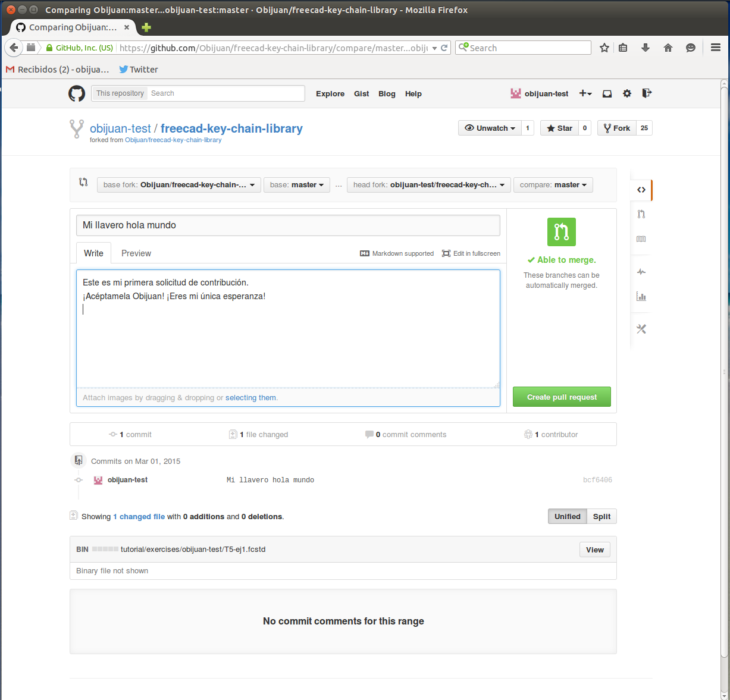Expand the base fork dropdown
The width and height of the screenshot is (730, 700).
pyautogui.click(x=178, y=185)
